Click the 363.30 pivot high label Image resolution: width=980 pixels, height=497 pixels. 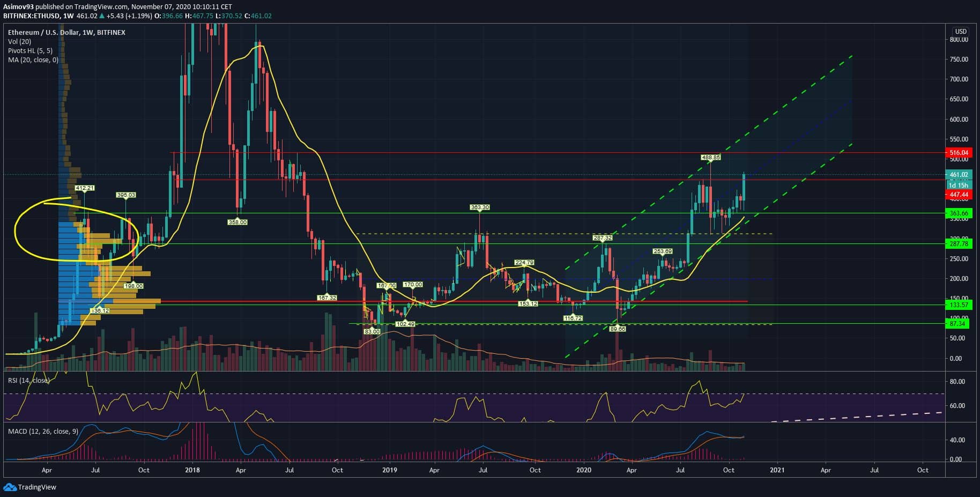479,207
